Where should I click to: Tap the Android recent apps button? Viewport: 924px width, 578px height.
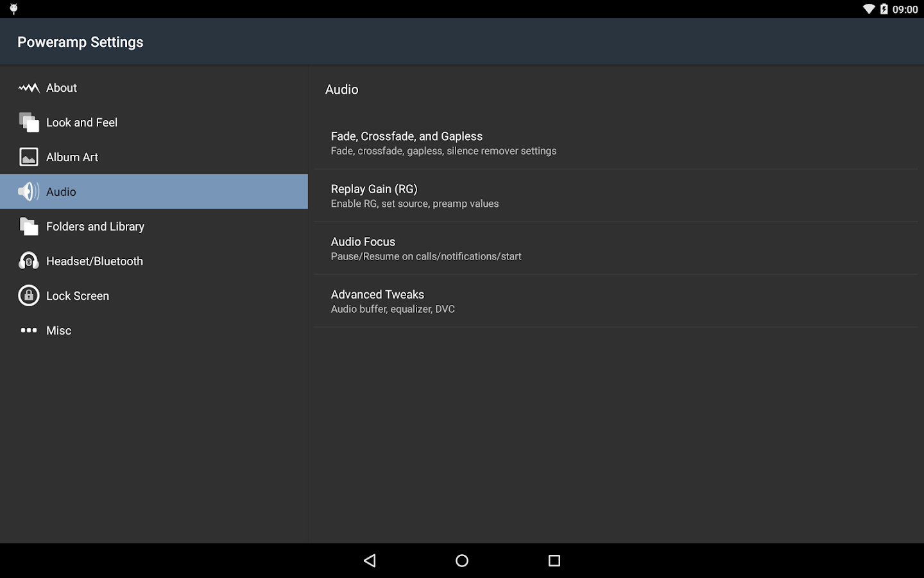coord(554,561)
